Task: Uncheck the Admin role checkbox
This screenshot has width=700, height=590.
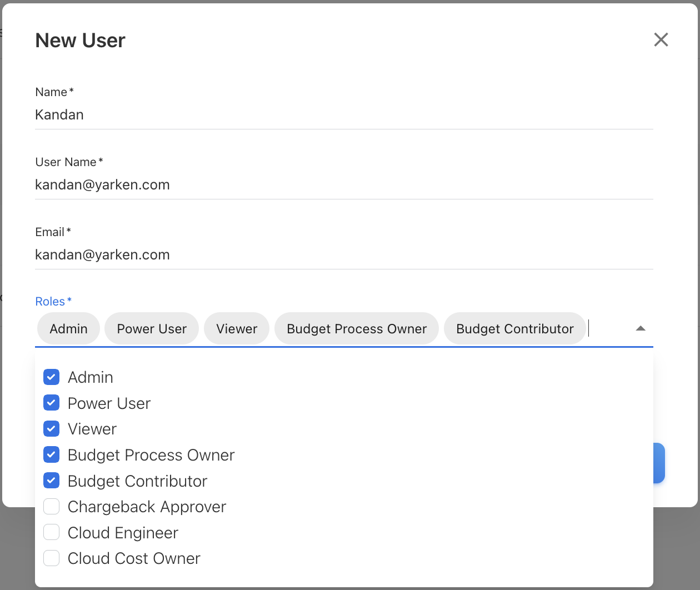Action: tap(52, 377)
